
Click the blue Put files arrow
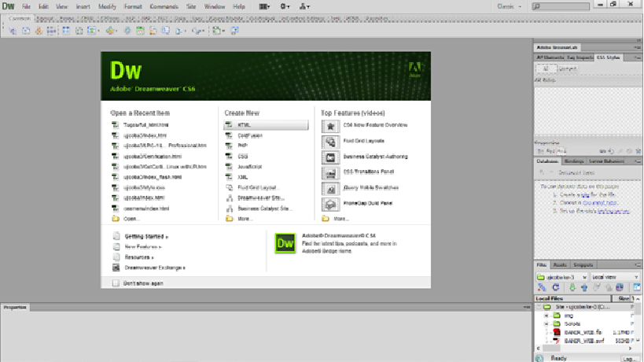tap(584, 287)
